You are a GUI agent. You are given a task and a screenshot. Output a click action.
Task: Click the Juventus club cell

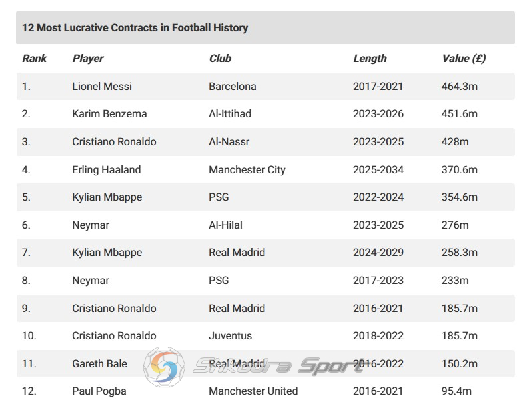[230, 336]
